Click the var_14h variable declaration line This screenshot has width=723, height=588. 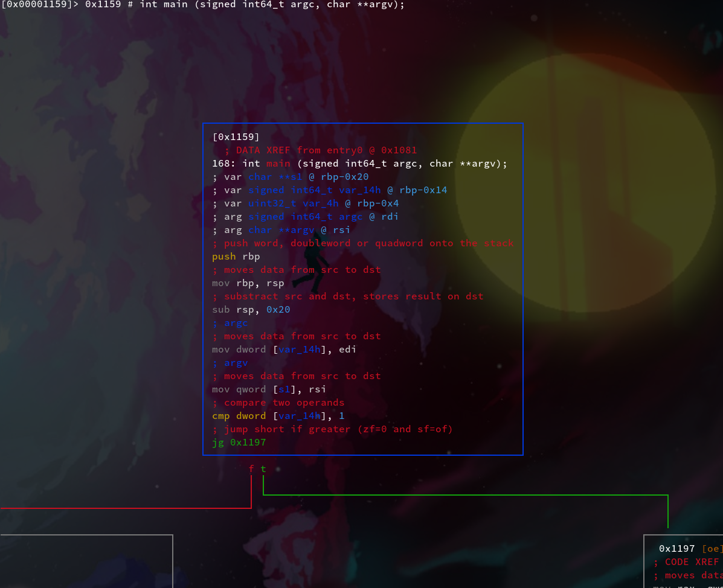329,190
